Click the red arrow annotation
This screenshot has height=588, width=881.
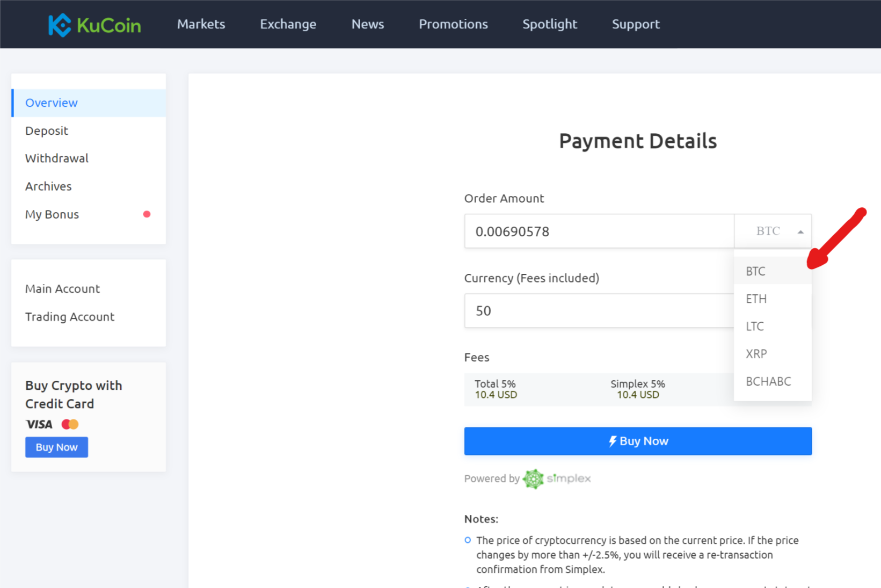coord(838,239)
